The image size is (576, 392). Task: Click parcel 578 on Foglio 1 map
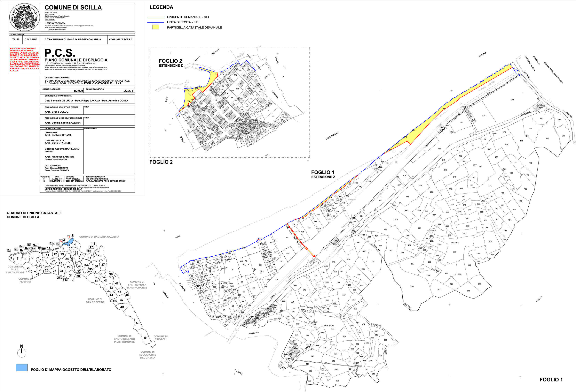(484, 115)
